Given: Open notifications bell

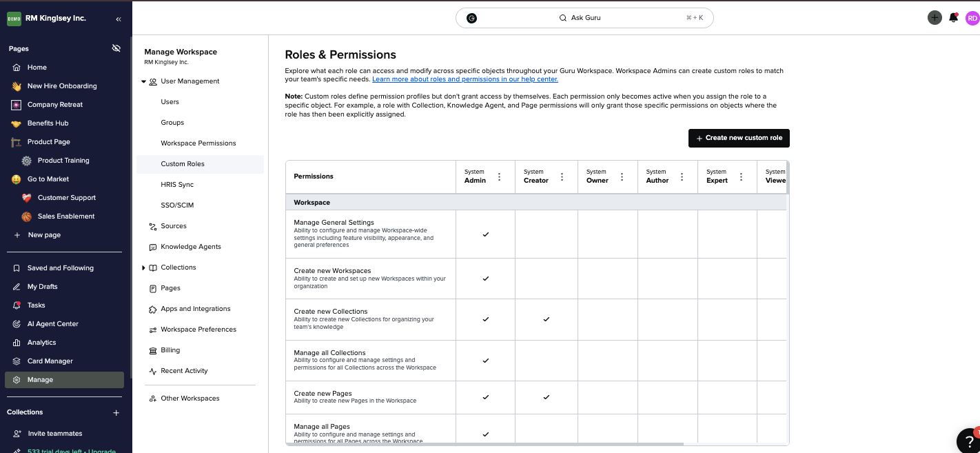Looking at the screenshot, I should click(x=954, y=18).
